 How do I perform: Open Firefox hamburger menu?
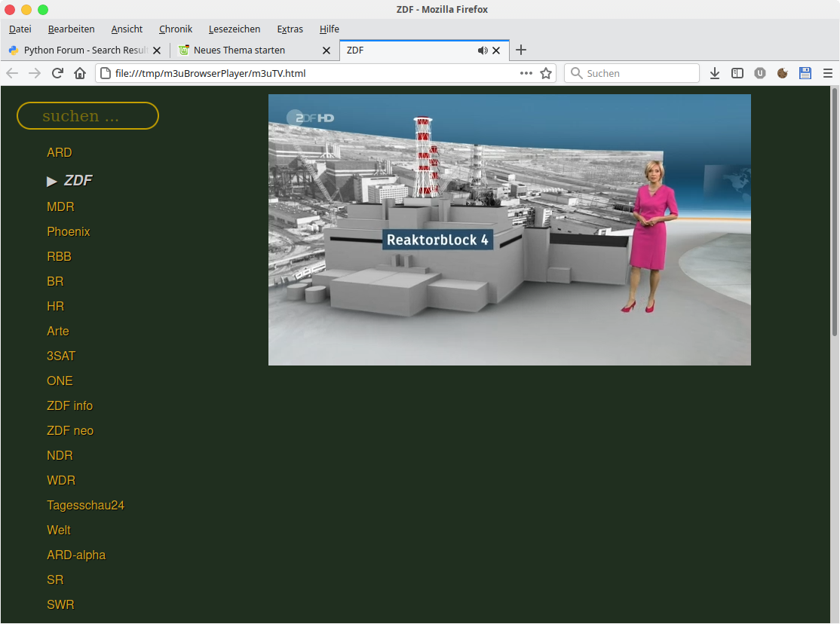point(828,73)
